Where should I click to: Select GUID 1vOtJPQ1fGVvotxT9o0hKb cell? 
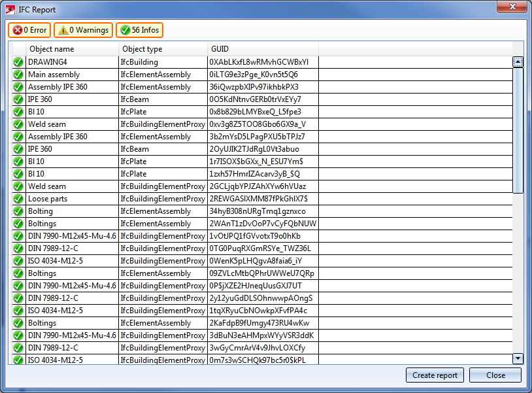[263, 236]
